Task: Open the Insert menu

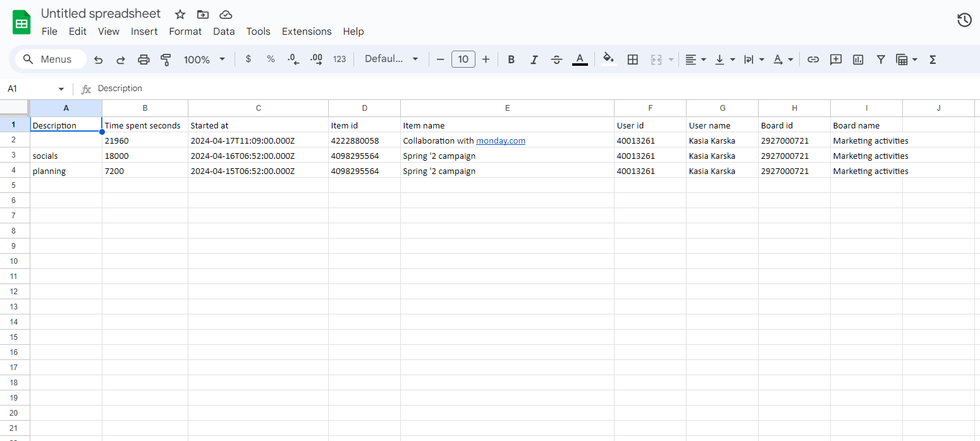Action: tap(144, 31)
